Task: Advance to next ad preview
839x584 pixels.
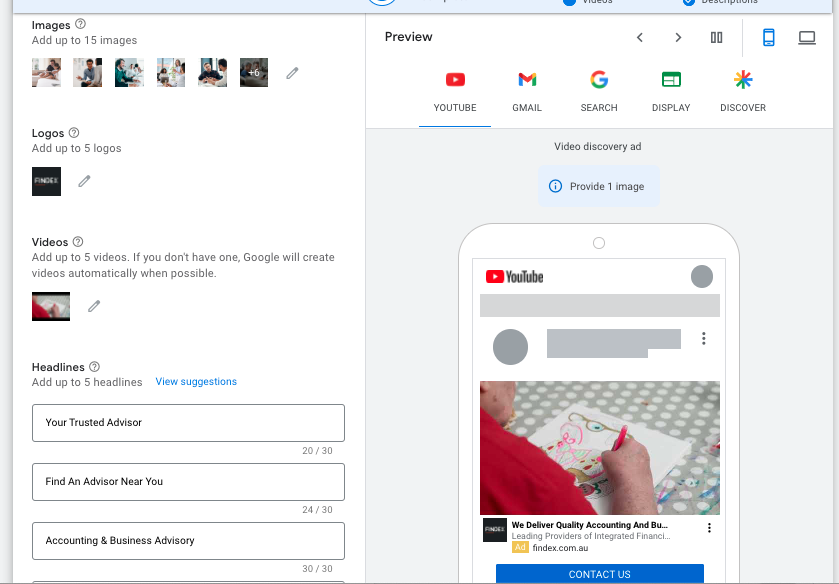Action: click(678, 38)
